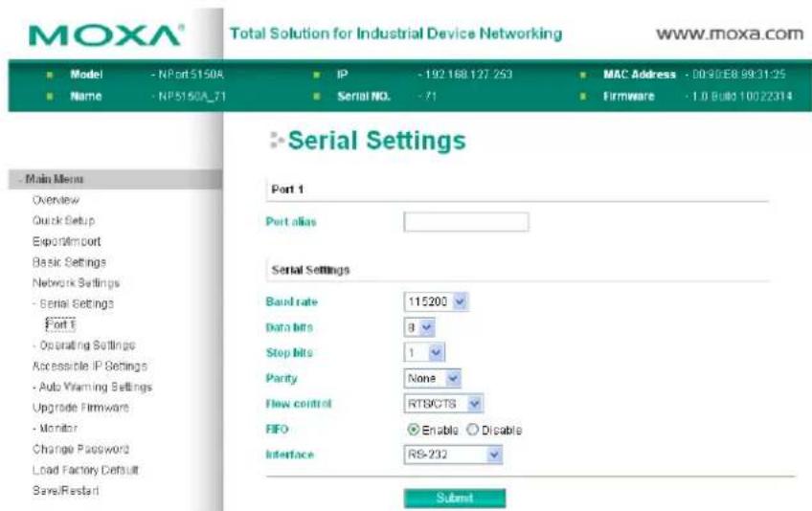Open Load Factory Default page
This screenshot has height=511, width=812.
85,470
